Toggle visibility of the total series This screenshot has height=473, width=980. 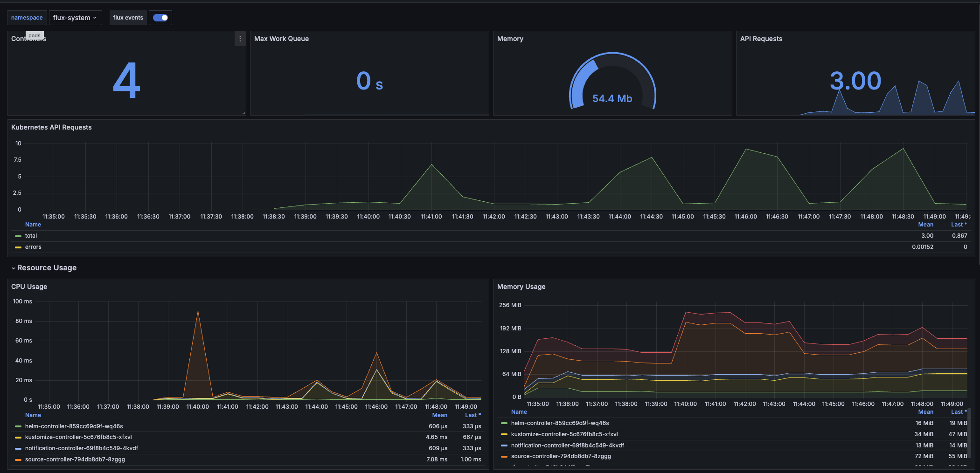(x=31, y=236)
